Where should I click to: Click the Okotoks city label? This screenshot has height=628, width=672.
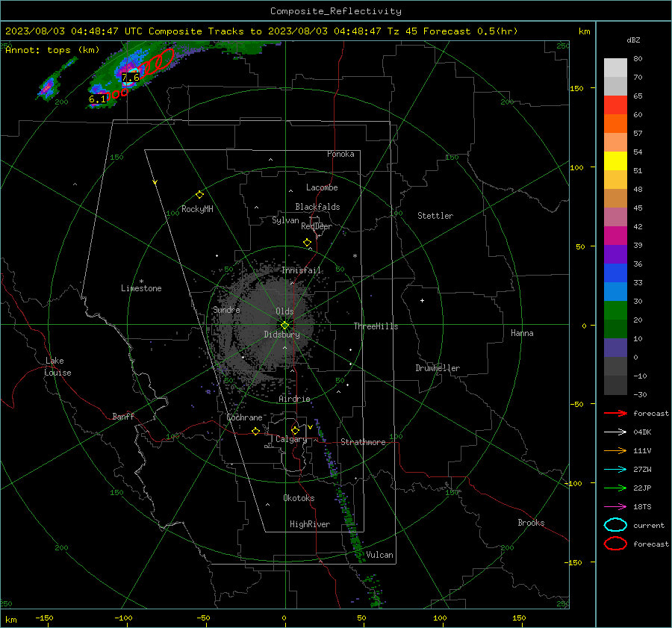point(299,498)
